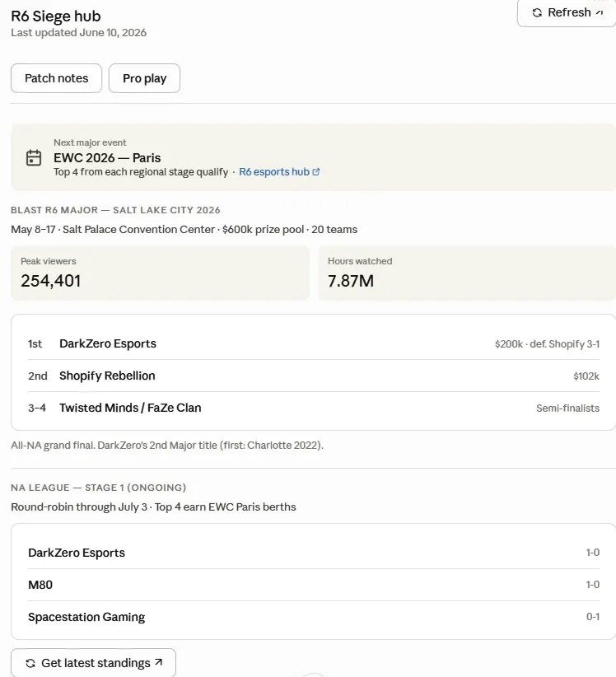616x677 pixels.
Task: Select the Shopify Rebellion 2nd place row
Action: point(314,376)
